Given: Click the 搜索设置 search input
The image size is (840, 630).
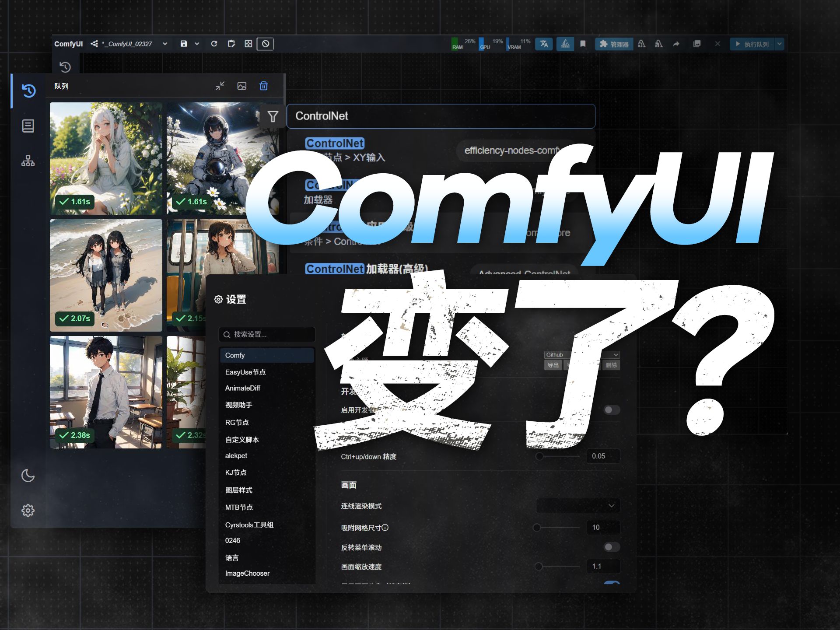Looking at the screenshot, I should point(266,334).
